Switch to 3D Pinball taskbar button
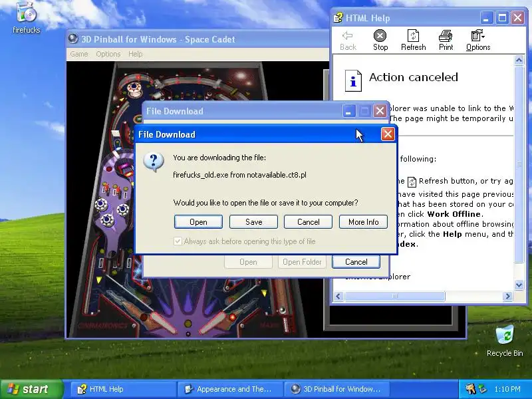Viewport: 532px width, 399px height. (336, 389)
